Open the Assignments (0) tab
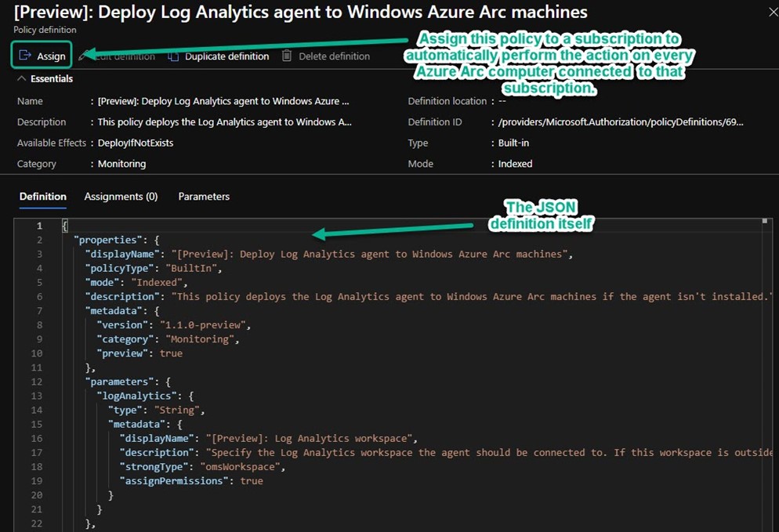This screenshot has height=532, width=779. point(121,197)
